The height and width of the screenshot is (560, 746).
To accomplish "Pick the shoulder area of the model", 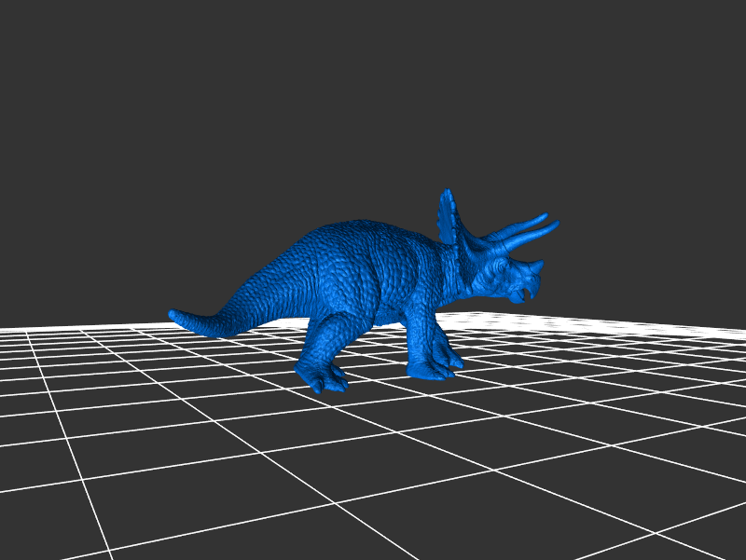I will (x=415, y=270).
